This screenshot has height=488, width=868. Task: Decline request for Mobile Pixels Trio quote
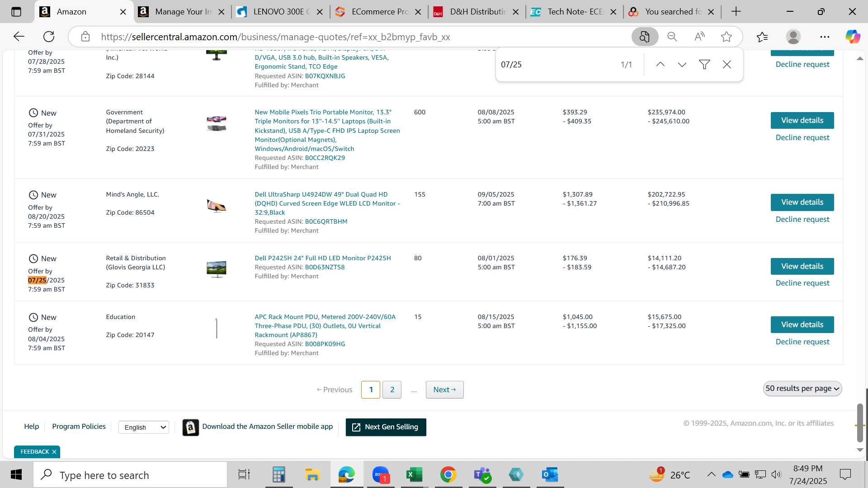802,137
